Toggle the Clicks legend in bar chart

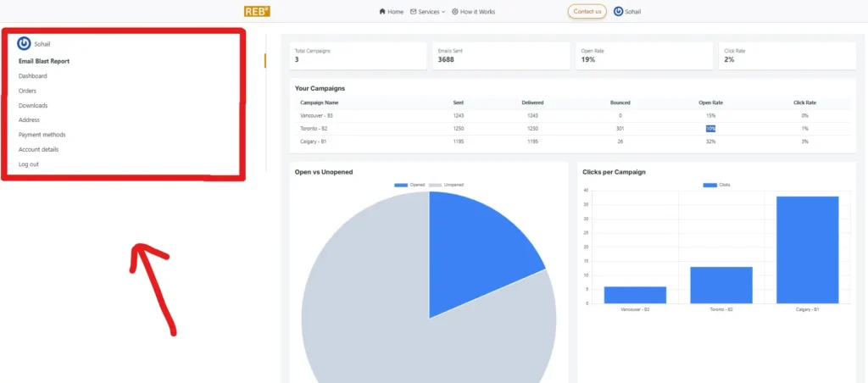click(x=718, y=185)
